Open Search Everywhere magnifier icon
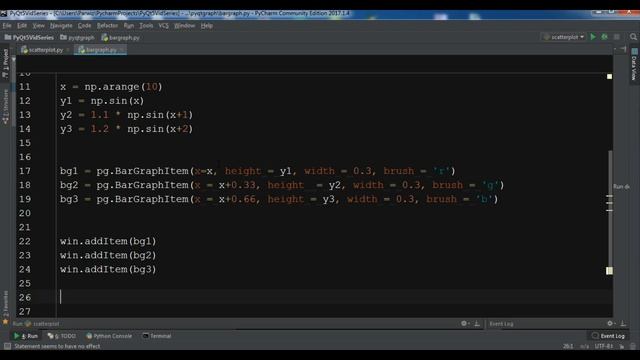The height and width of the screenshot is (360, 640). tap(633, 37)
